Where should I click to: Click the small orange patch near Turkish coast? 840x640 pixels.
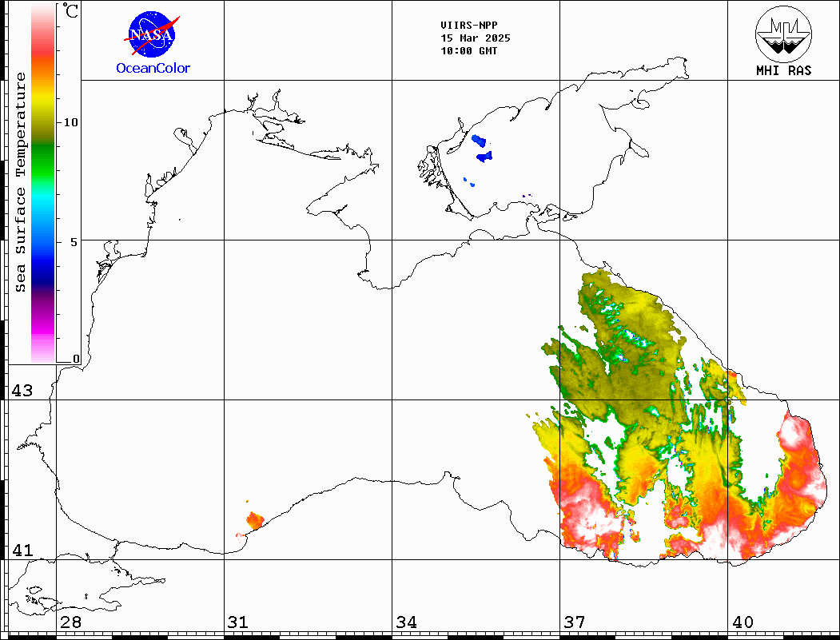tap(255, 520)
